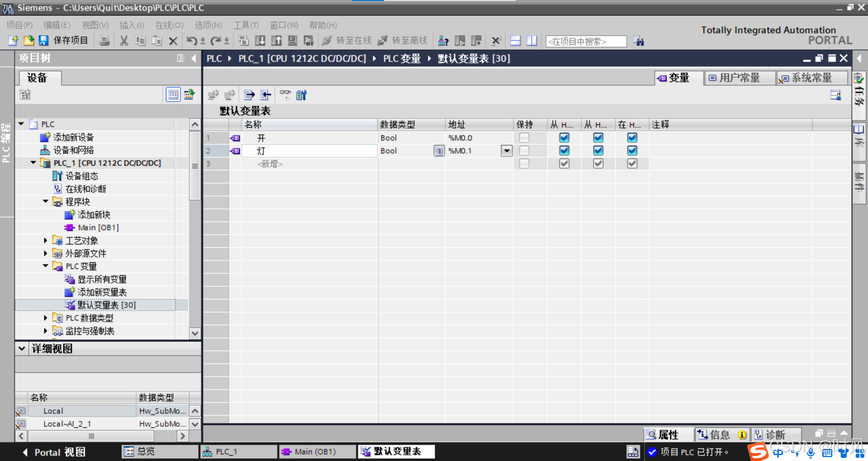Screen dimensions: 868x461
Task: Expand the 外部源文件 folder
Action: click(x=45, y=253)
